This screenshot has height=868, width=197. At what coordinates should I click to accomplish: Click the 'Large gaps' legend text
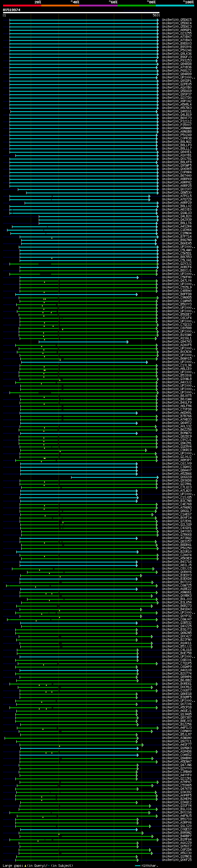(x=13, y=866)
